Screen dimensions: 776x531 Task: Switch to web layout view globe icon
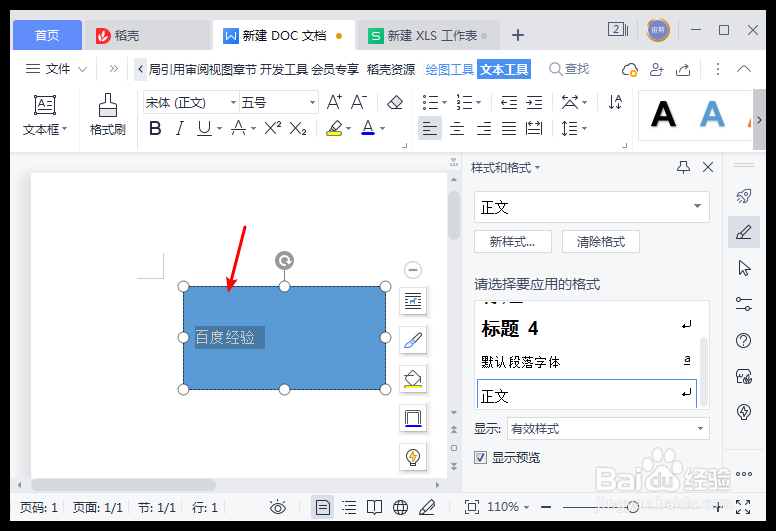[400, 507]
